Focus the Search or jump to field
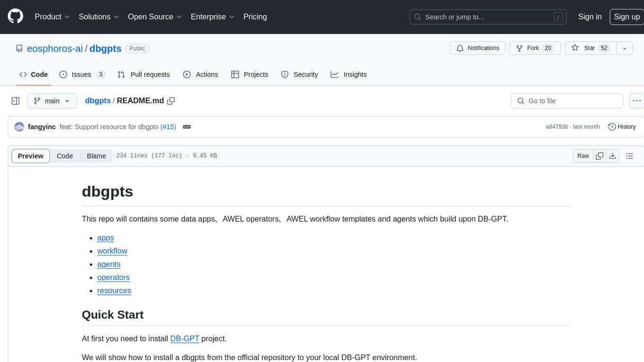 [488, 17]
